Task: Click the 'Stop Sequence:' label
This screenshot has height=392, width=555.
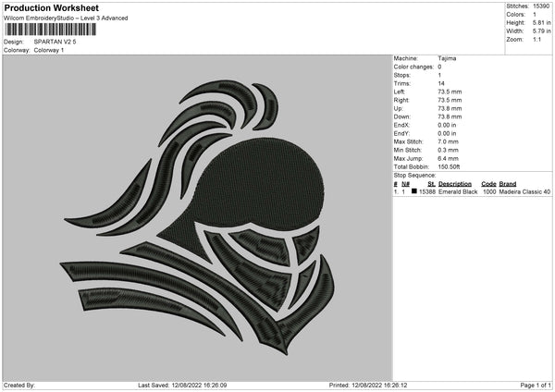Action: (x=414, y=176)
